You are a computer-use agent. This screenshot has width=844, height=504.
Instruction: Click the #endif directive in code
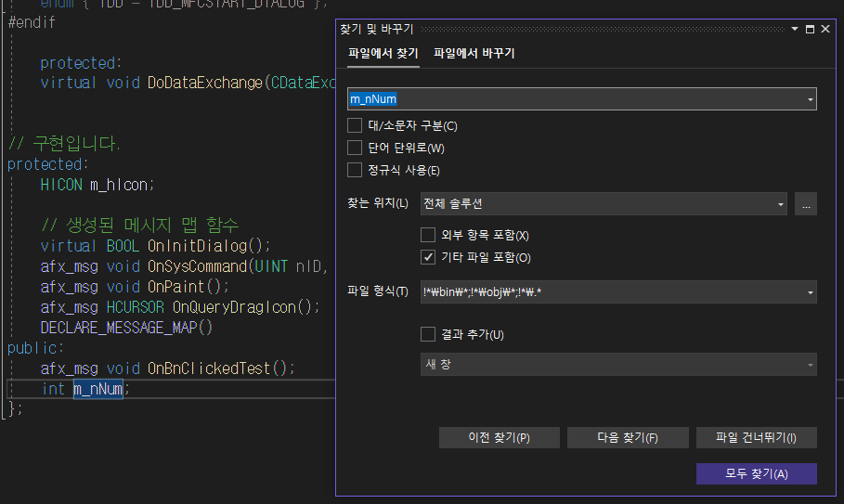pos(32,22)
